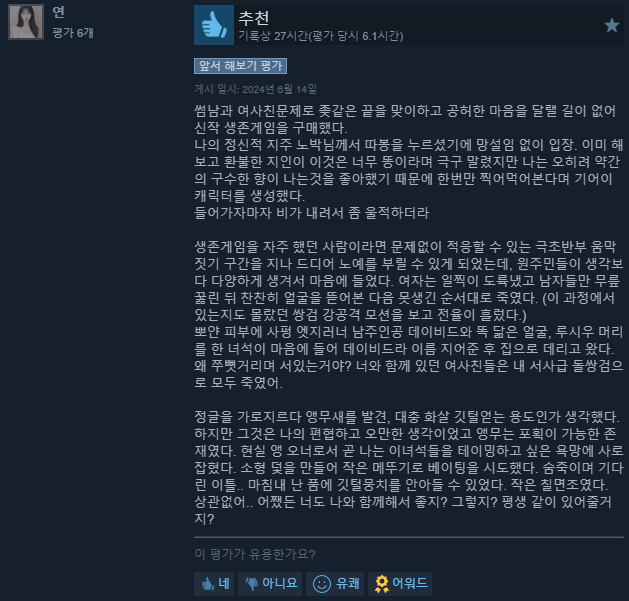Screen dimensions: 629x601
Task: Click the thumbs-down icon beside 아니요
Action: point(252,584)
